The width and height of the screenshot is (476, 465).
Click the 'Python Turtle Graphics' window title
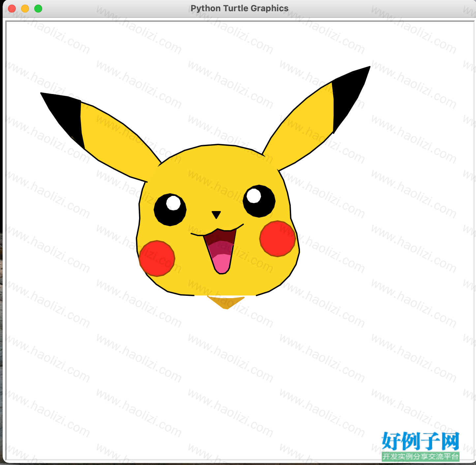[x=240, y=8]
